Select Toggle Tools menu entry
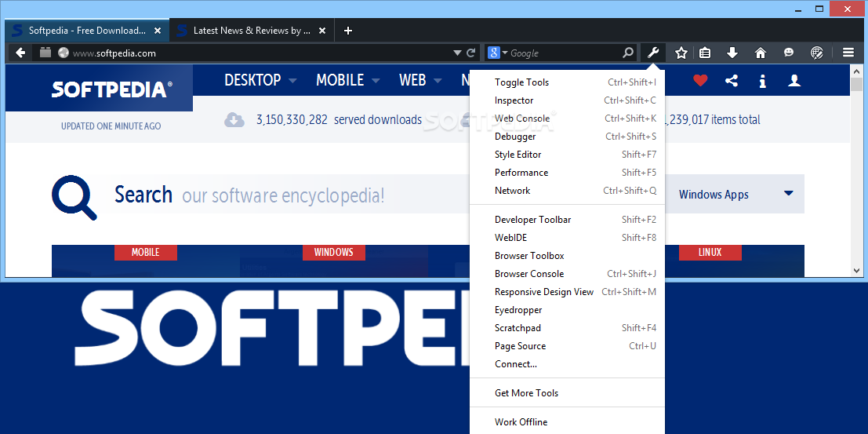Image resolution: width=868 pixels, height=434 pixels. (567, 82)
